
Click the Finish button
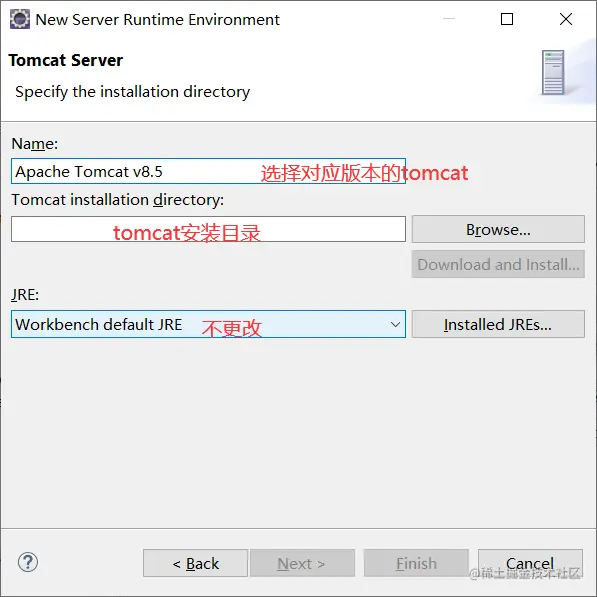(x=416, y=563)
